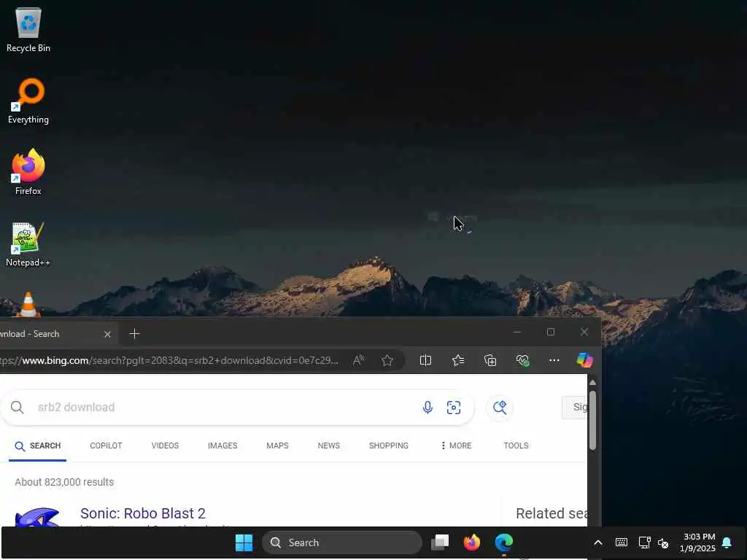Open the VLC cone desktop icon

28,304
